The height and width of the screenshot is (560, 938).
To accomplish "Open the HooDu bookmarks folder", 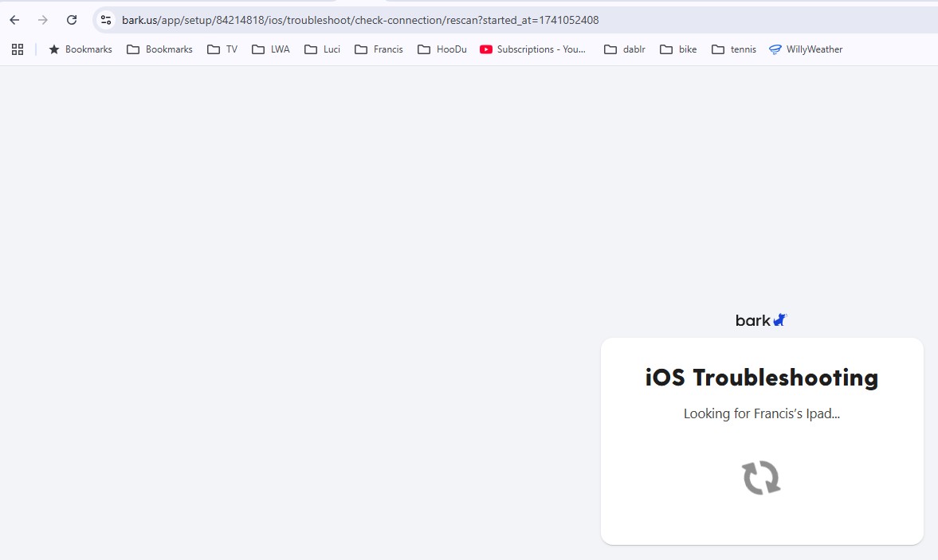I will click(442, 49).
